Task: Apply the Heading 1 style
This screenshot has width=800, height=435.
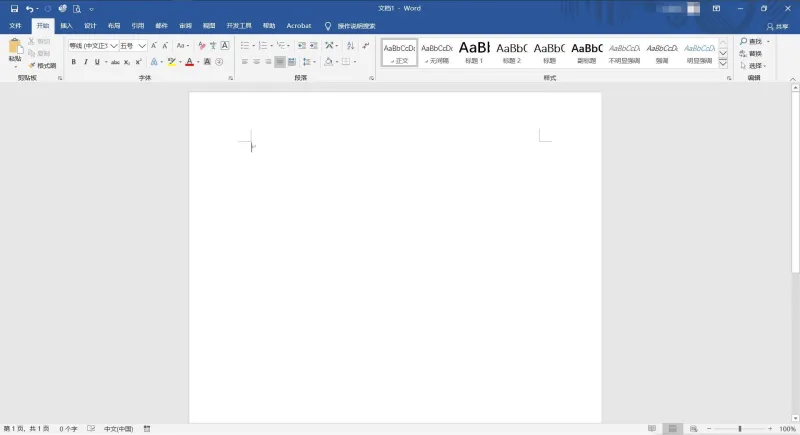Action: point(474,53)
